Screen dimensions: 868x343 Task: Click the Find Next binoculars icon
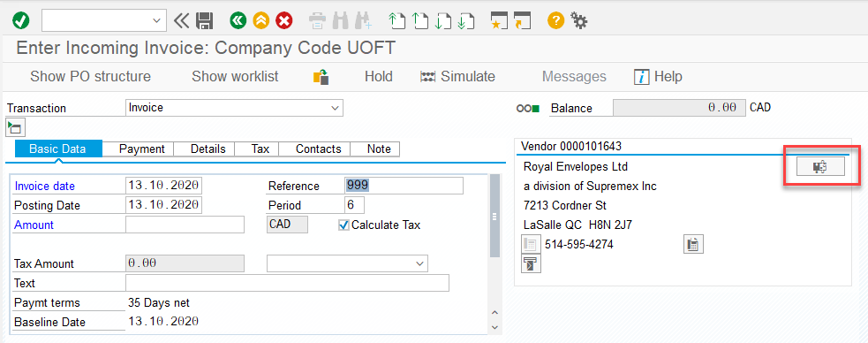tap(363, 21)
